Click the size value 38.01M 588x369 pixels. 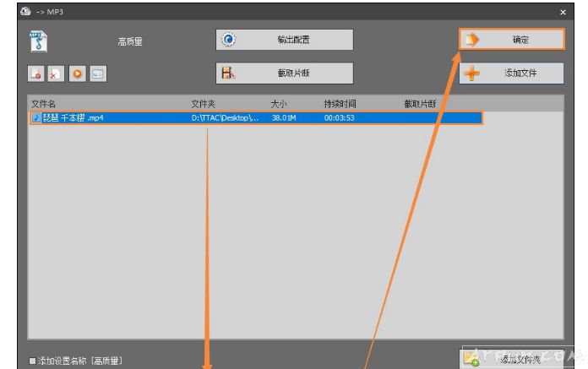click(x=284, y=117)
